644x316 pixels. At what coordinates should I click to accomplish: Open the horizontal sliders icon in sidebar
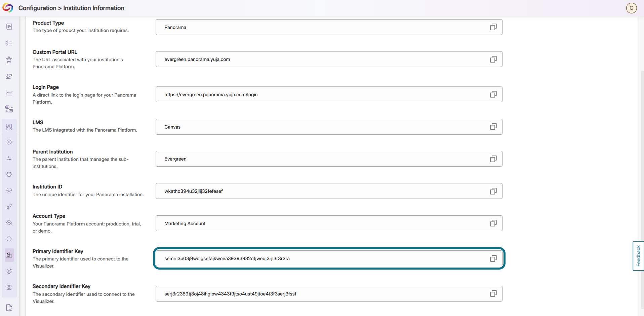click(x=9, y=158)
